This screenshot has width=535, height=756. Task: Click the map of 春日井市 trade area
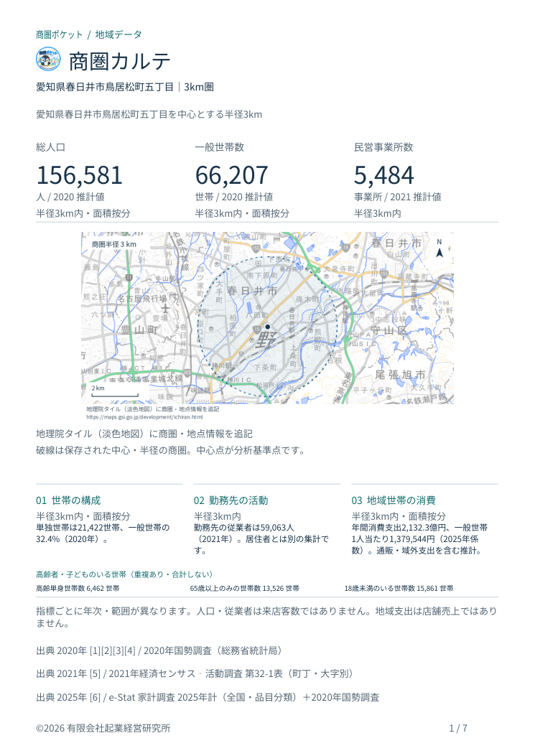coord(267,318)
